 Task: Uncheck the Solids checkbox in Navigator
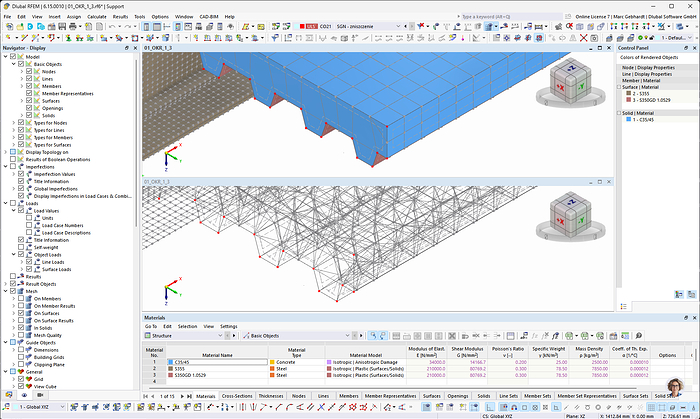point(29,115)
